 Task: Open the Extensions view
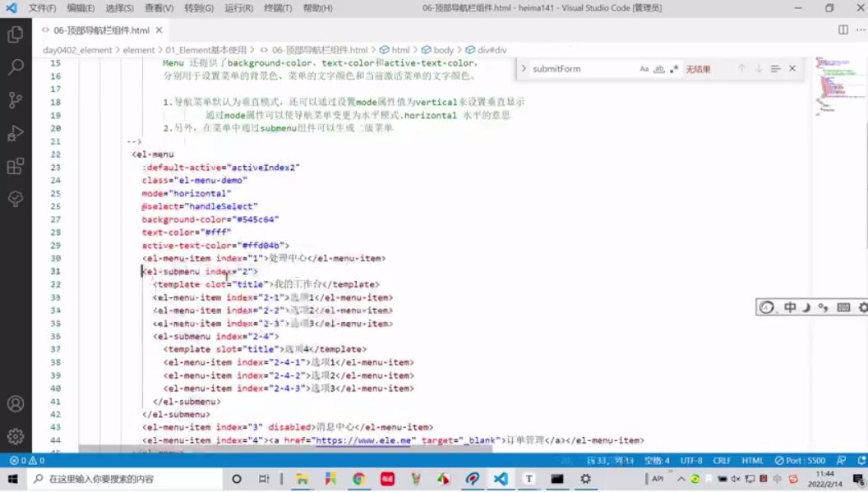point(16,166)
